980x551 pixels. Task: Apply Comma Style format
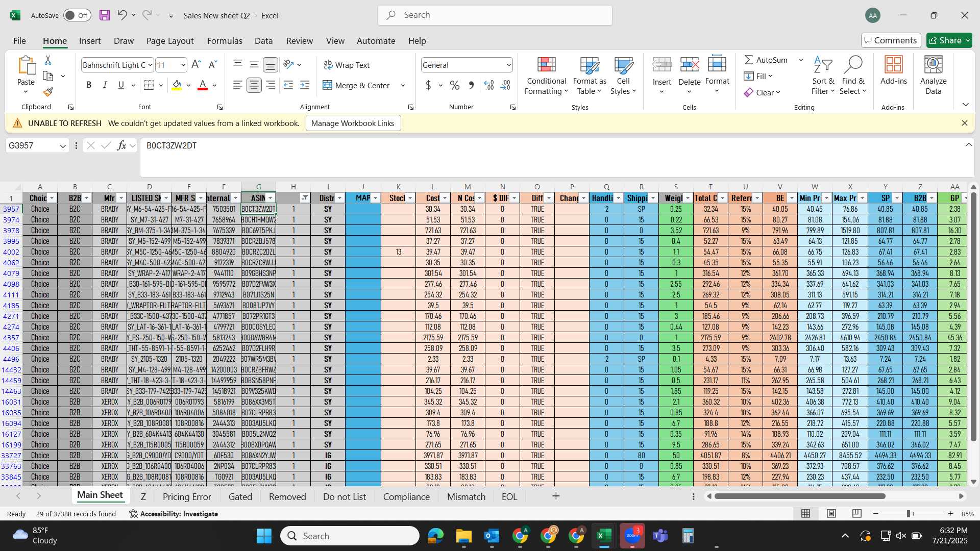[x=471, y=85]
